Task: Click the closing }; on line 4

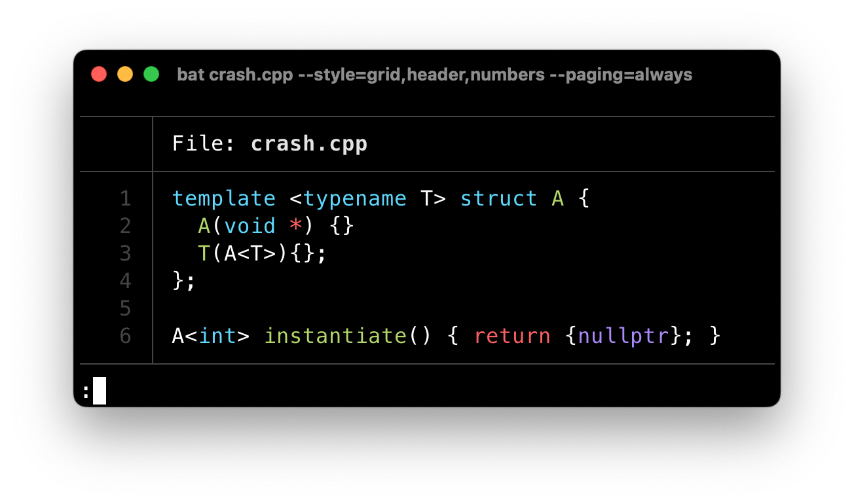Action: pos(184,281)
